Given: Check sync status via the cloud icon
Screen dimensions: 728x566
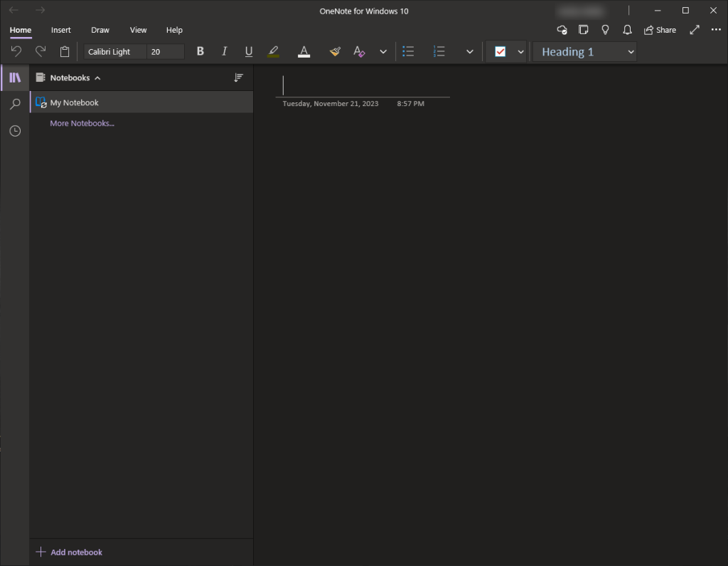Looking at the screenshot, I should click(562, 30).
